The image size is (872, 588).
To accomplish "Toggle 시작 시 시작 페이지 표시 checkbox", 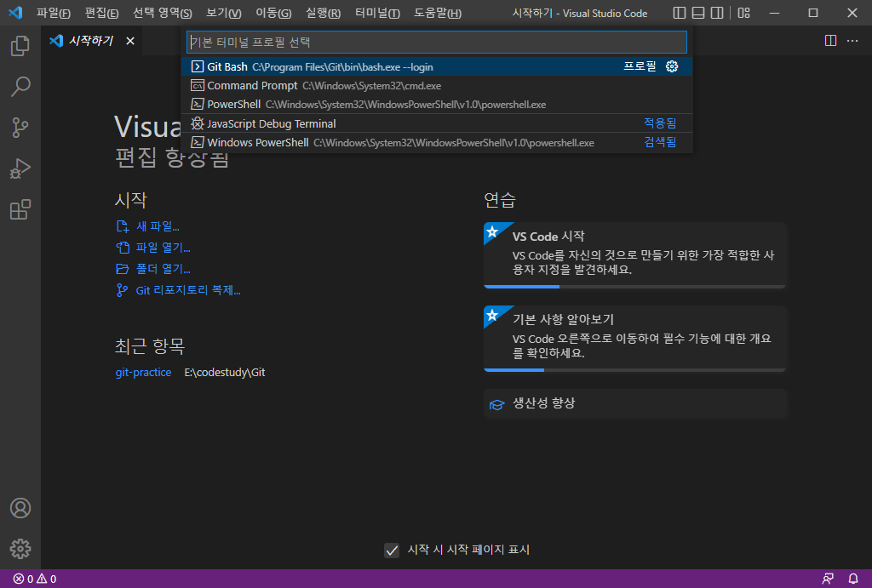I will coord(392,551).
